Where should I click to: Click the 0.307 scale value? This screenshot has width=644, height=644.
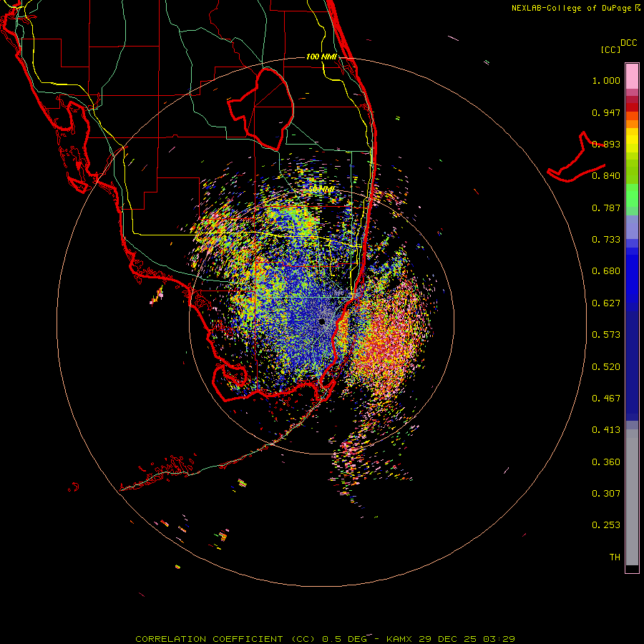(606, 494)
